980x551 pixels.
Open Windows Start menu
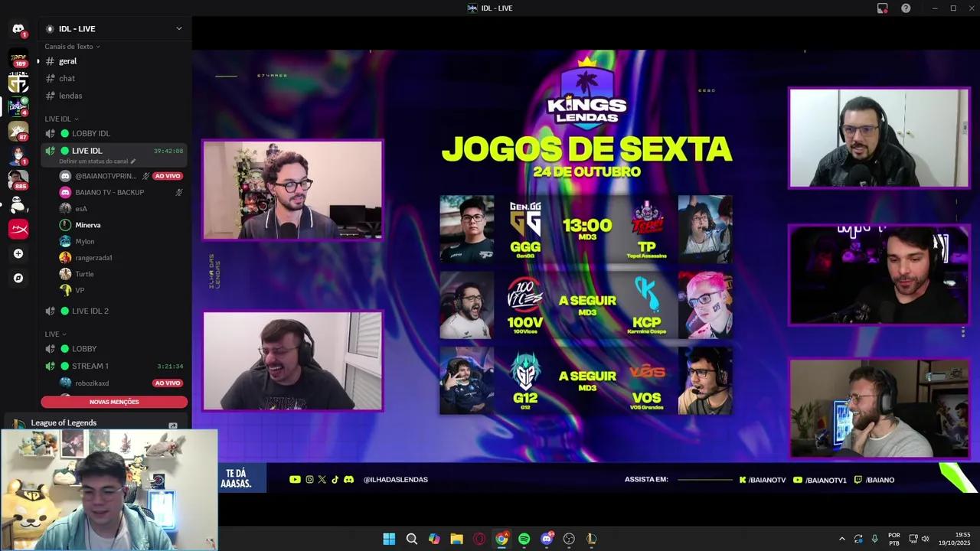389,539
